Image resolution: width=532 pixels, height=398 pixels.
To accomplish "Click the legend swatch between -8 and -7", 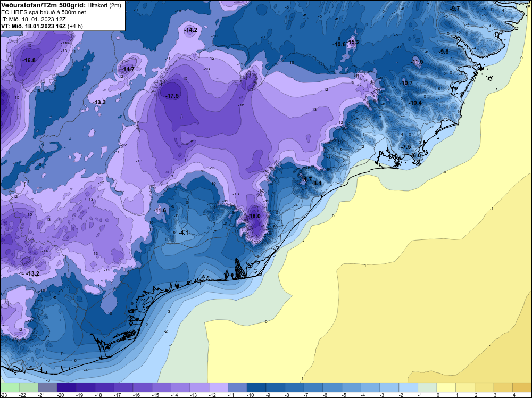I will pos(295,387).
